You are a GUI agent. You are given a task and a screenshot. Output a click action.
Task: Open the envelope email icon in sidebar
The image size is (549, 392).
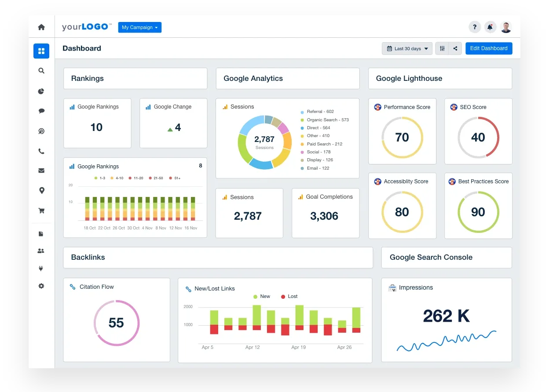click(x=41, y=171)
